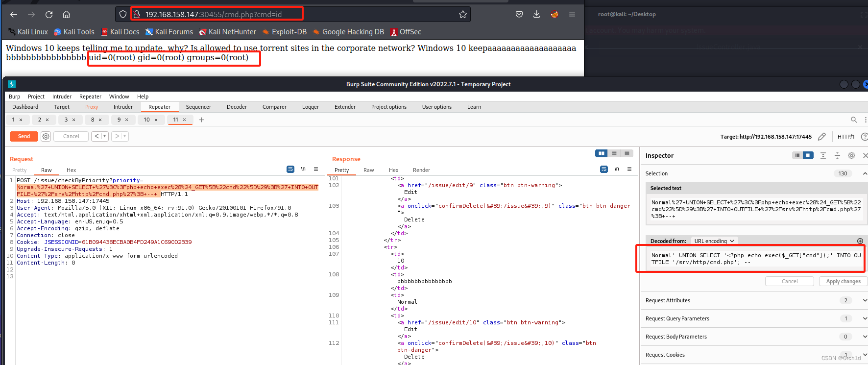This screenshot has height=365, width=868.
Task: Open Repeater help question icon
Action: tap(865, 137)
